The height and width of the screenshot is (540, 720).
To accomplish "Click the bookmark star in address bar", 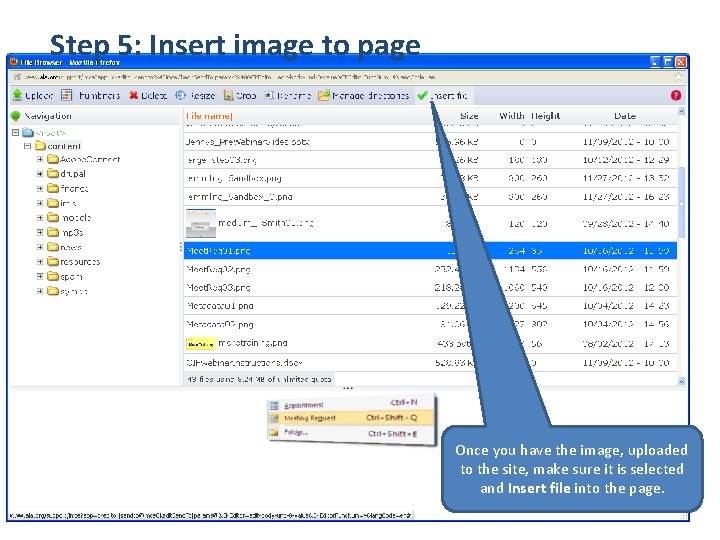I will (678, 77).
